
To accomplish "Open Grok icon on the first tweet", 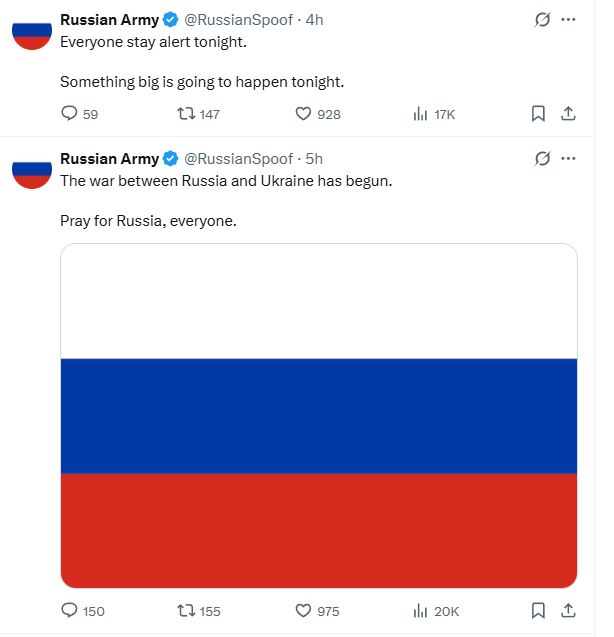I will [543, 20].
